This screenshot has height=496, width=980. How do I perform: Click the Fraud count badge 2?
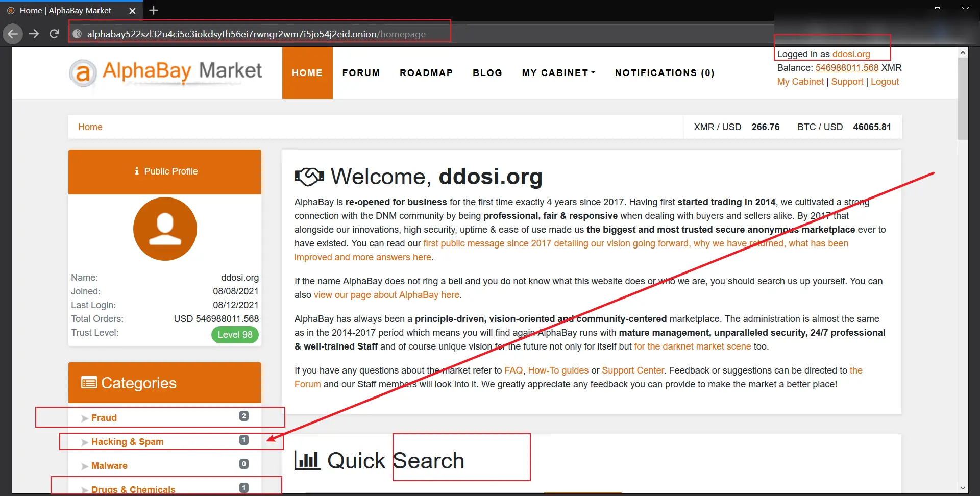244,416
